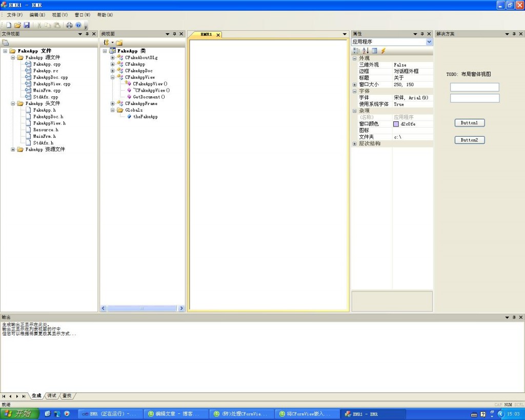Open the 视图(V) menu
This screenshot has height=420, width=525.
coord(60,15)
